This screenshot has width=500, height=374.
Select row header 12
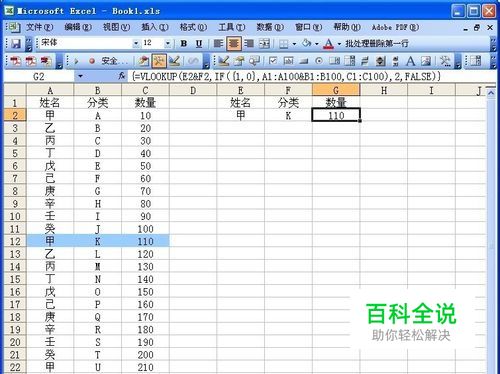15,241
